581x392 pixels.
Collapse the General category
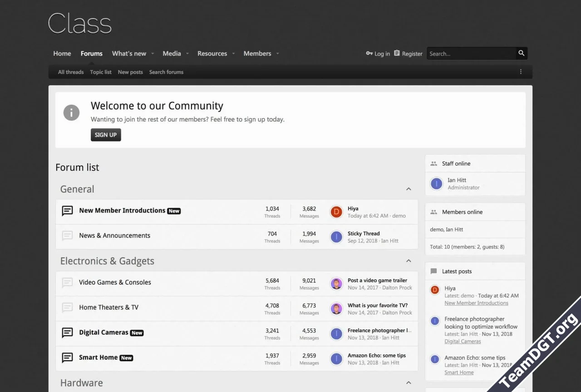[409, 189]
